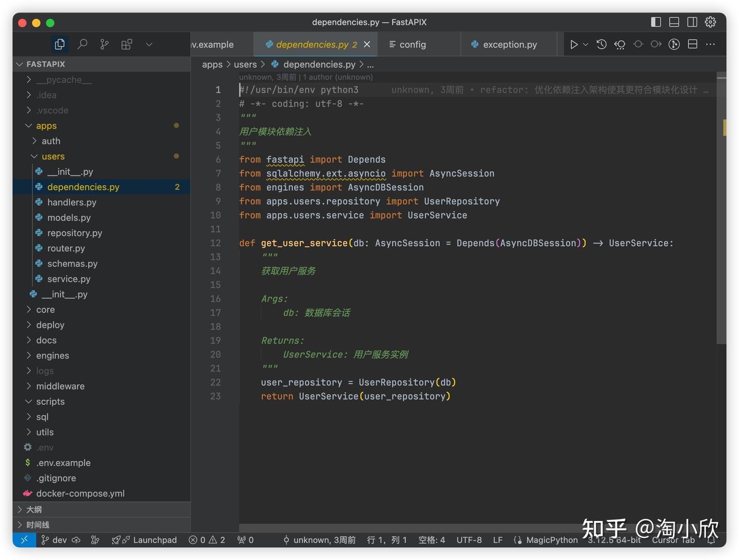Screen dimensions: 739x560
Task: Run the Python file with the play button
Action: [x=574, y=44]
